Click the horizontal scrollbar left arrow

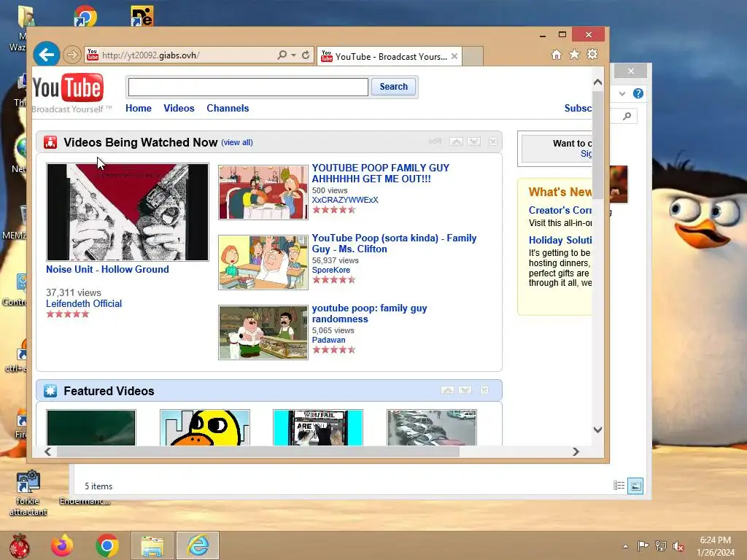tap(47, 451)
